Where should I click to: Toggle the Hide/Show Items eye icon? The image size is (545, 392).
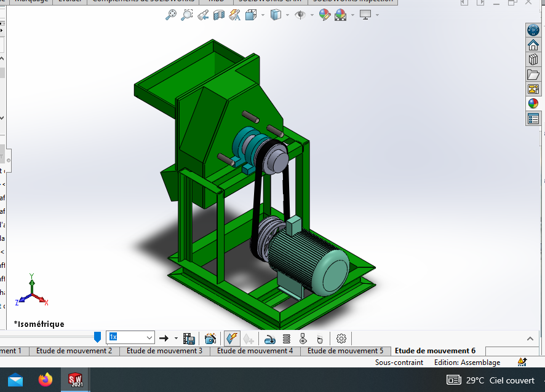tap(300, 15)
